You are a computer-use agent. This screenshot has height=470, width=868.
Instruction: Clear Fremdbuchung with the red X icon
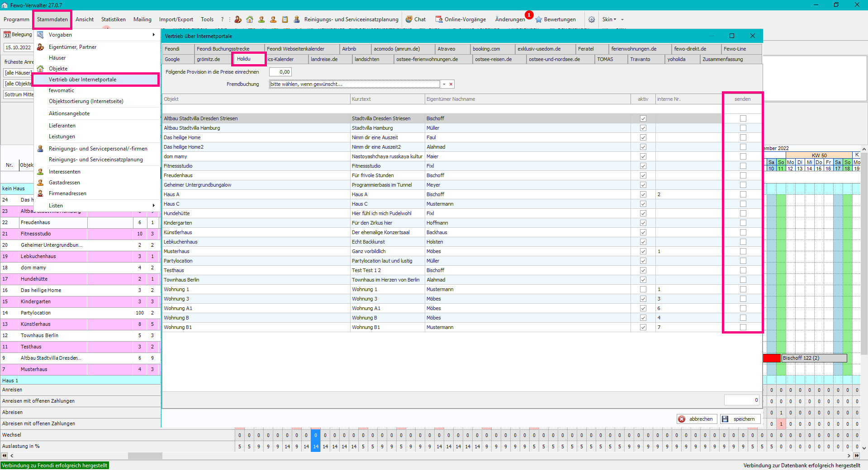tap(451, 84)
